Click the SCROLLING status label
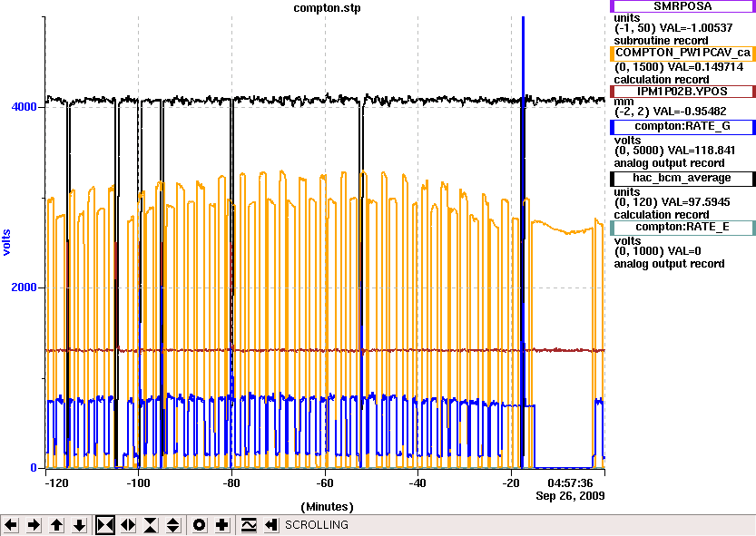The image size is (756, 536). 316,525
